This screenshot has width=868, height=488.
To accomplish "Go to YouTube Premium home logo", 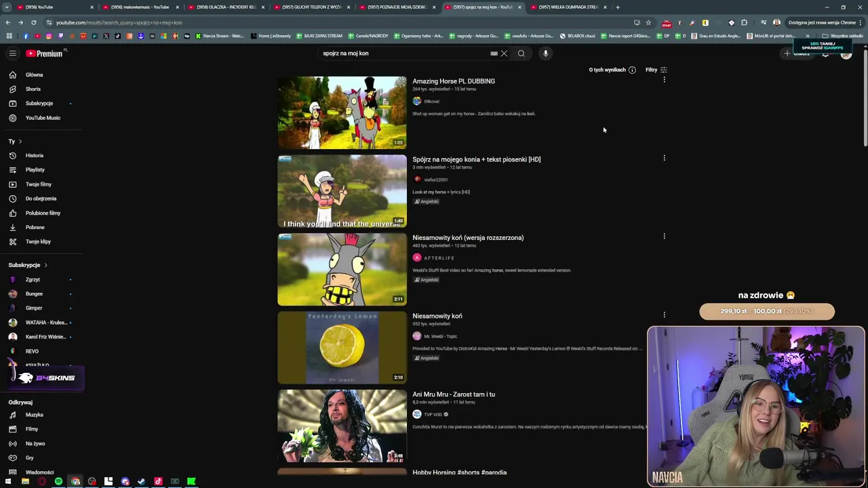I will pyautogui.click(x=45, y=54).
